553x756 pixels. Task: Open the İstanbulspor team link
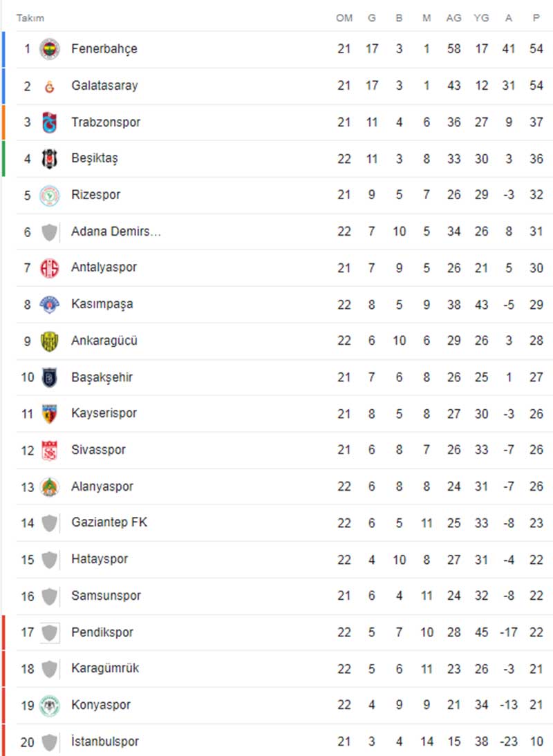tap(104, 741)
